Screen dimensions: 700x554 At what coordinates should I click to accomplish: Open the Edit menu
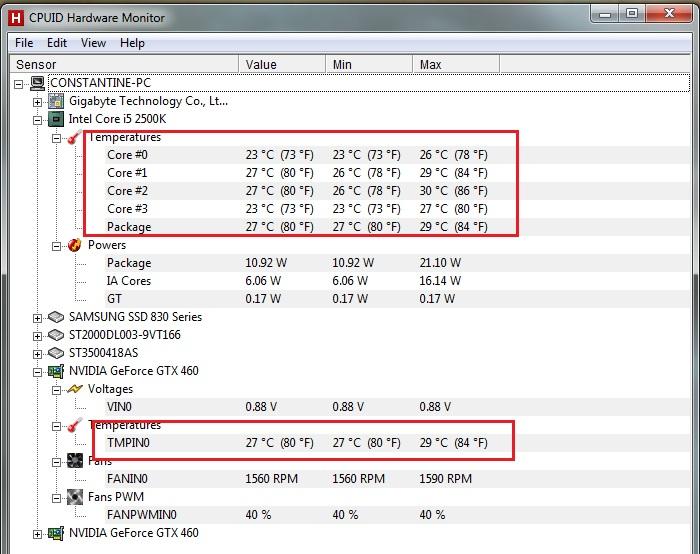[x=57, y=43]
